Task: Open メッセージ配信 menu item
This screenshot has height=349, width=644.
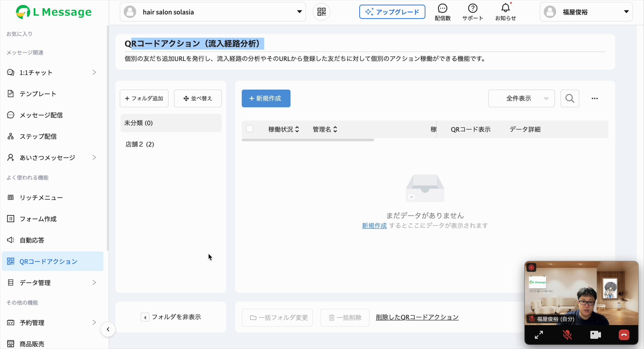Action: pyautogui.click(x=52, y=115)
